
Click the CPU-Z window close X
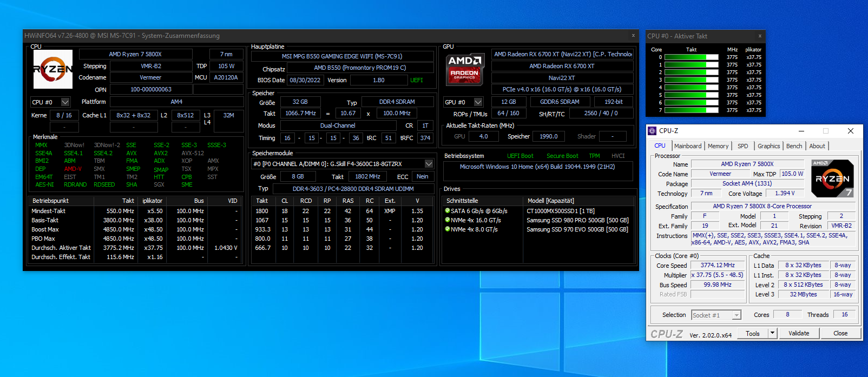(850, 131)
